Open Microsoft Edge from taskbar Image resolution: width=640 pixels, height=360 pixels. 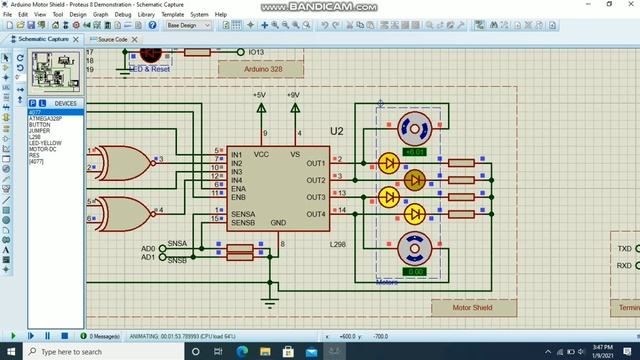[242, 351]
